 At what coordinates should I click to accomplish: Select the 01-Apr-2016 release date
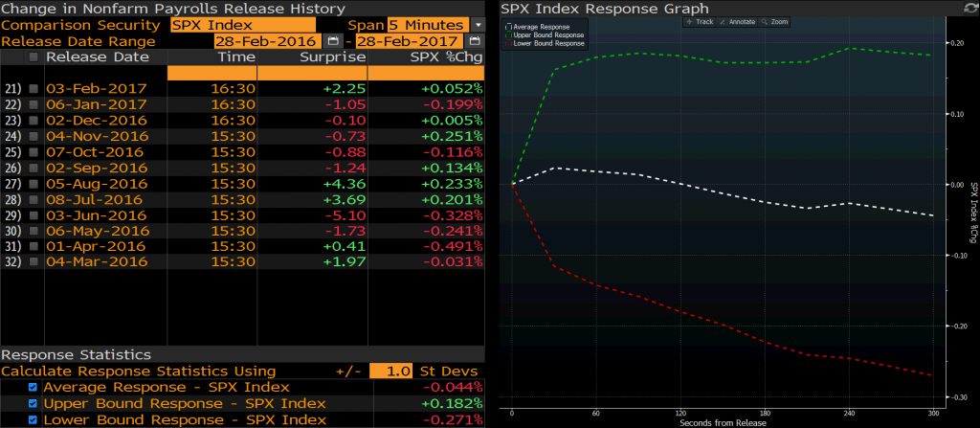click(x=96, y=246)
